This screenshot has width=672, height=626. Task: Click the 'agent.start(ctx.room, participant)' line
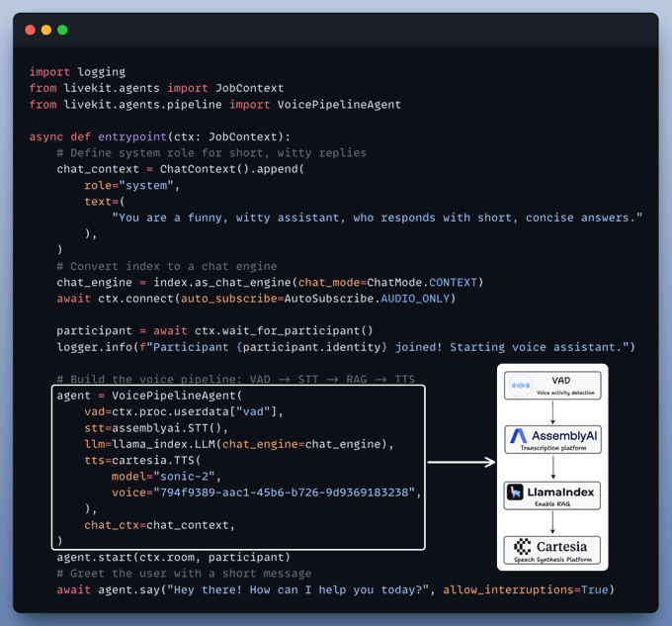(173, 557)
